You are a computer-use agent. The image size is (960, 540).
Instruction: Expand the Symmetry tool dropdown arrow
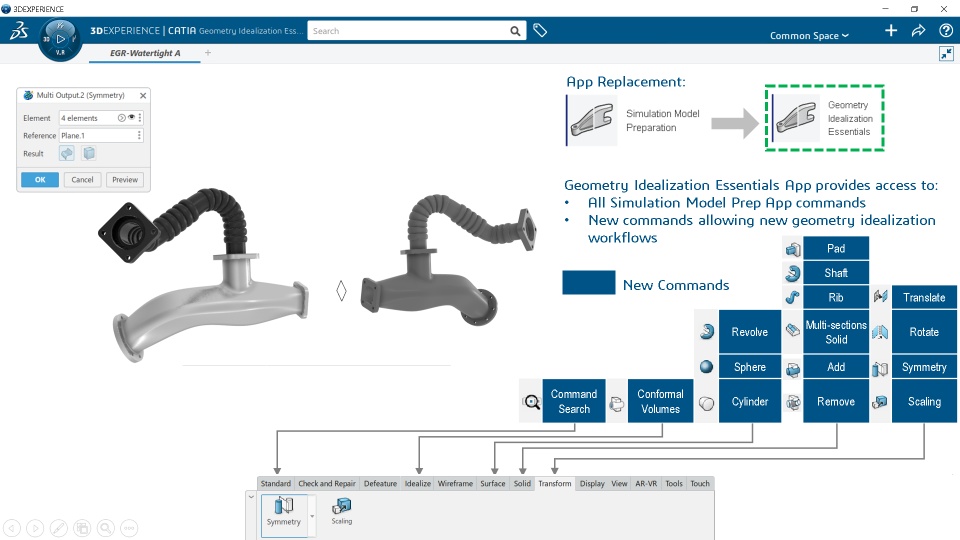(x=312, y=516)
